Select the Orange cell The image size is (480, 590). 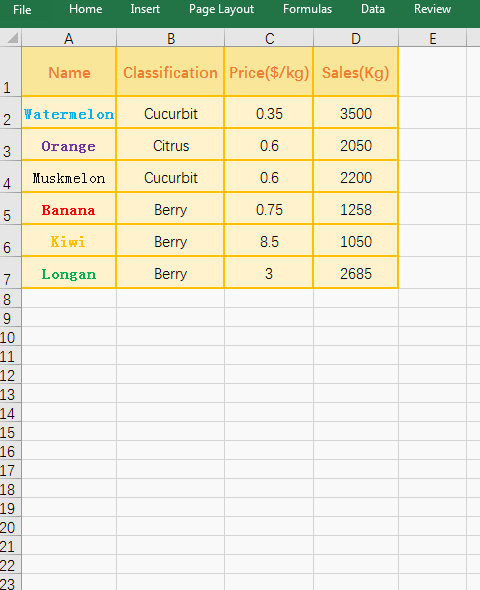[69, 145]
